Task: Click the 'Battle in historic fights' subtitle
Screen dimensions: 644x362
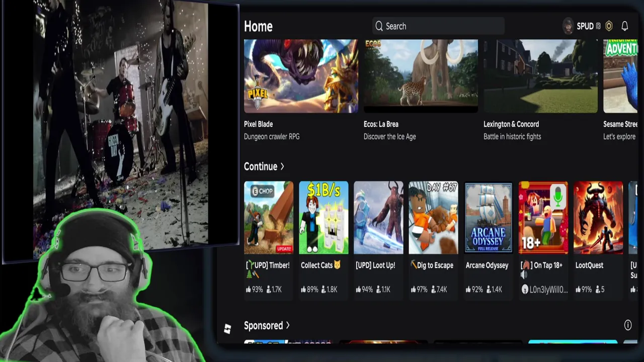Action: pos(512,137)
